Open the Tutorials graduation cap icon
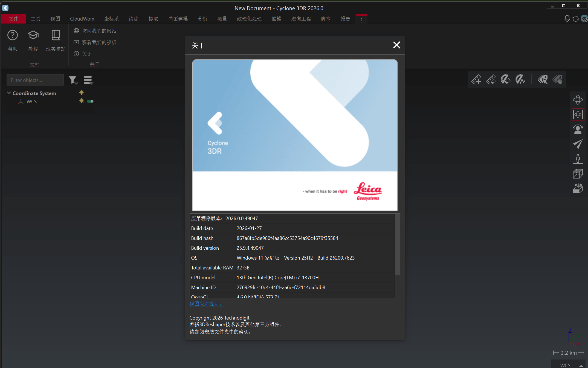This screenshot has height=368, width=588. [33, 35]
